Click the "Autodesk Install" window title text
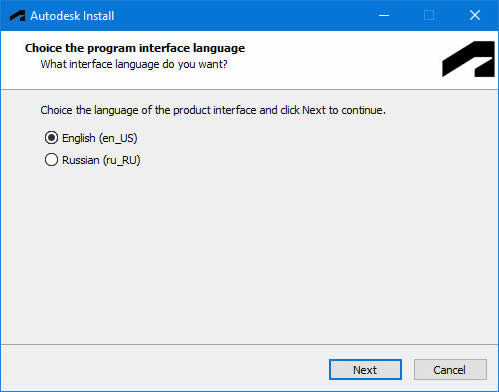 click(72, 16)
